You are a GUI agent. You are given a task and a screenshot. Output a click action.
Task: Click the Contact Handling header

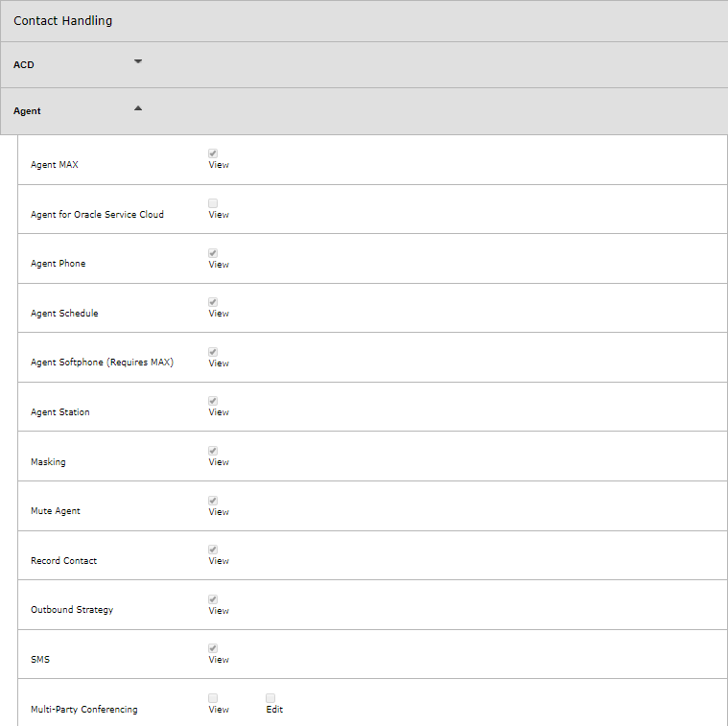pyautogui.click(x=62, y=21)
